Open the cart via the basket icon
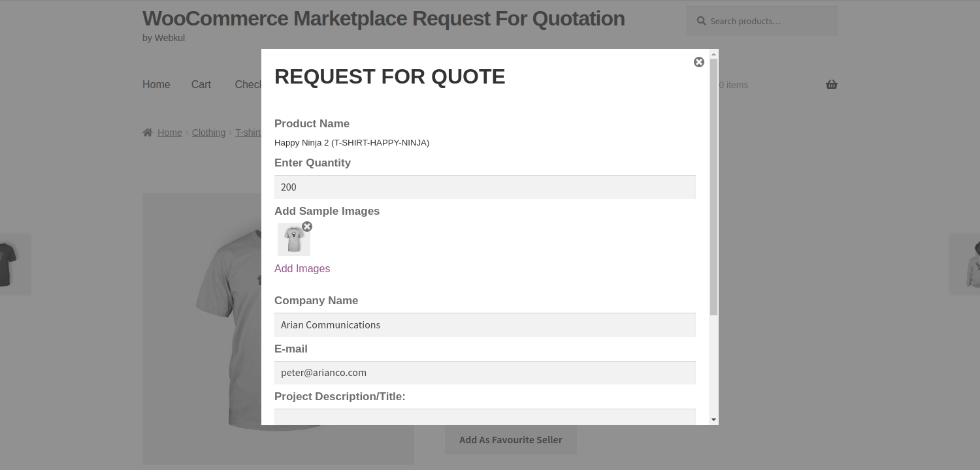The image size is (980, 470). tap(831, 84)
